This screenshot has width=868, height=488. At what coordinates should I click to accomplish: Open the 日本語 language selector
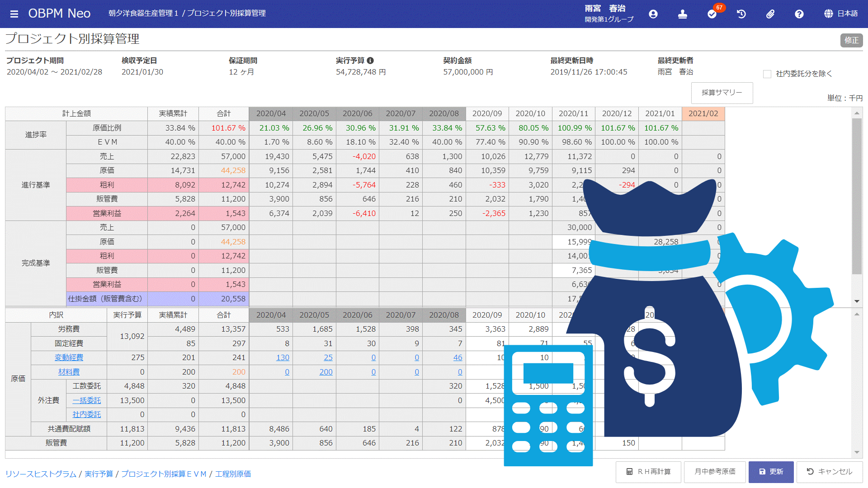pos(841,14)
